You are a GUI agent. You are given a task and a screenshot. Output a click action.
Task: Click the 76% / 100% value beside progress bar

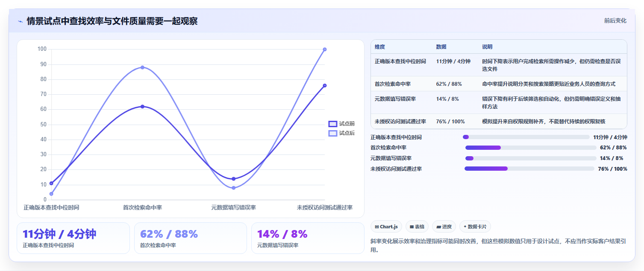[612, 169]
